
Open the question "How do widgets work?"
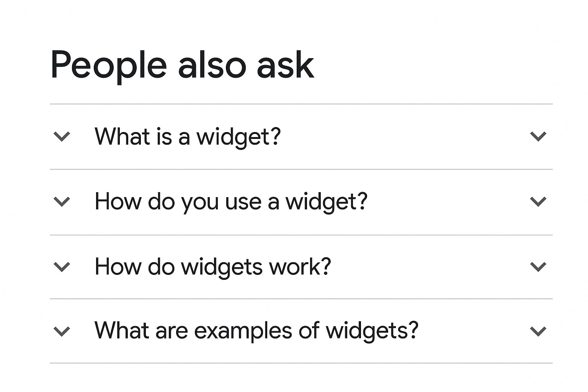point(212,266)
